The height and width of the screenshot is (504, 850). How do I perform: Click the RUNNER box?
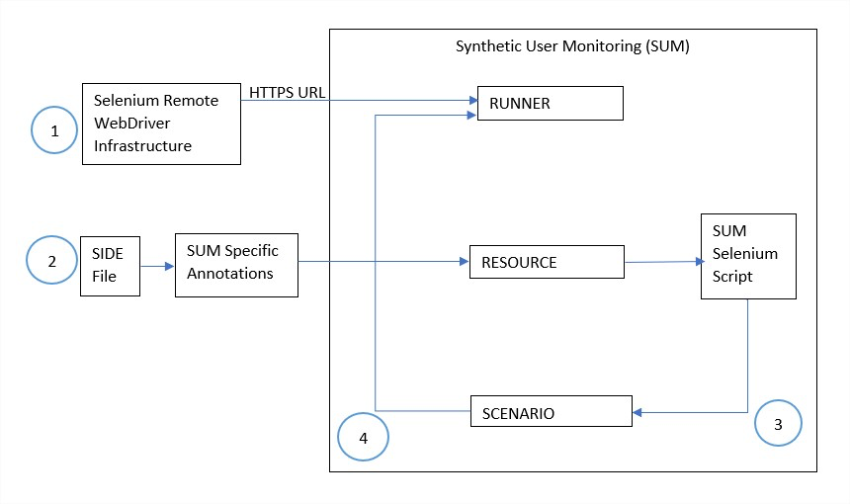click(x=550, y=103)
